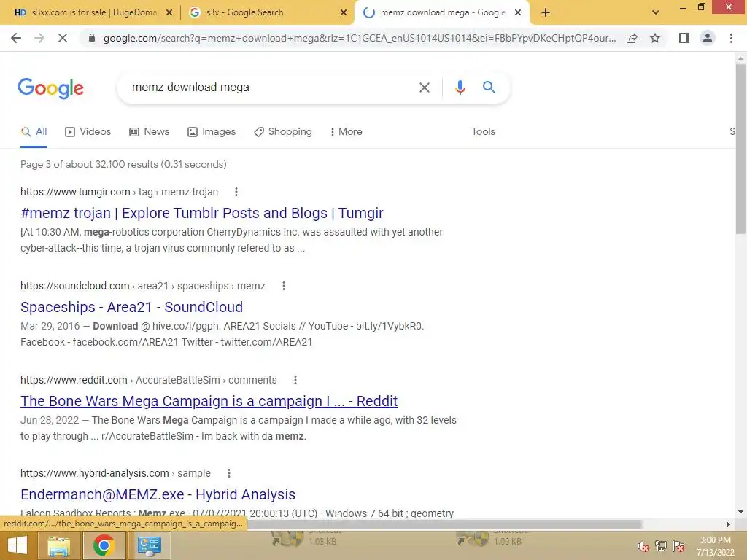747x560 pixels.
Task: Open options dots for the soundcloud.com result
Action: point(284,286)
